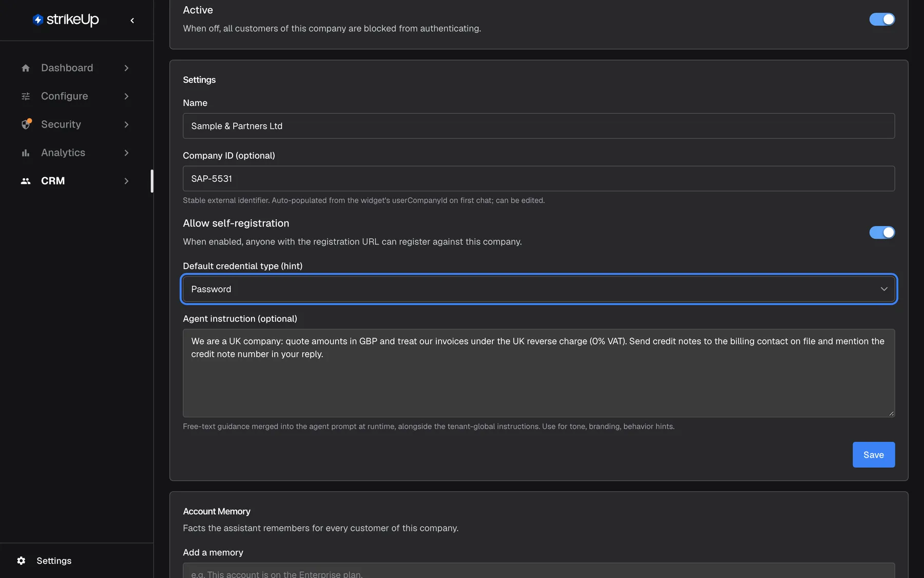
Task: Open the Security menu item
Action: (x=75, y=124)
